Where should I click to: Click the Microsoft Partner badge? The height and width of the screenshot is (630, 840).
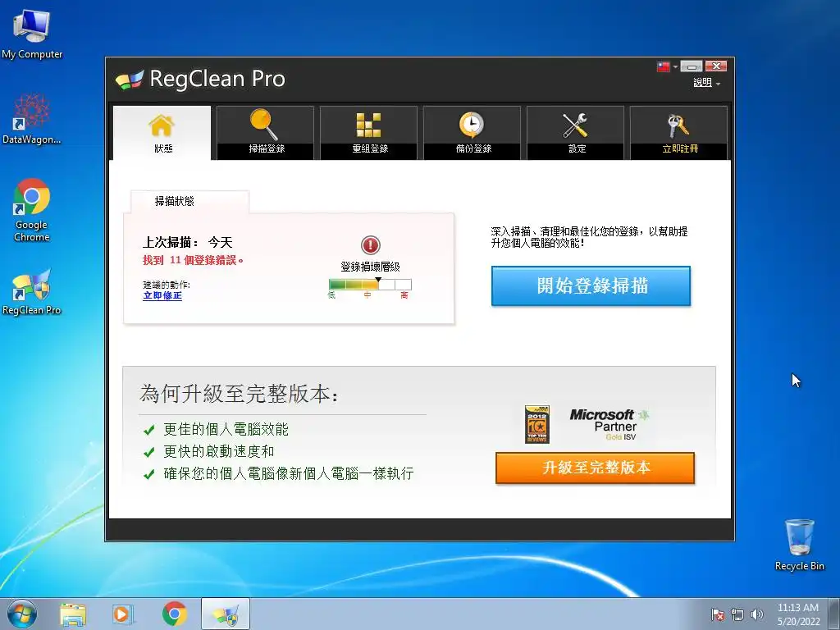[609, 424]
